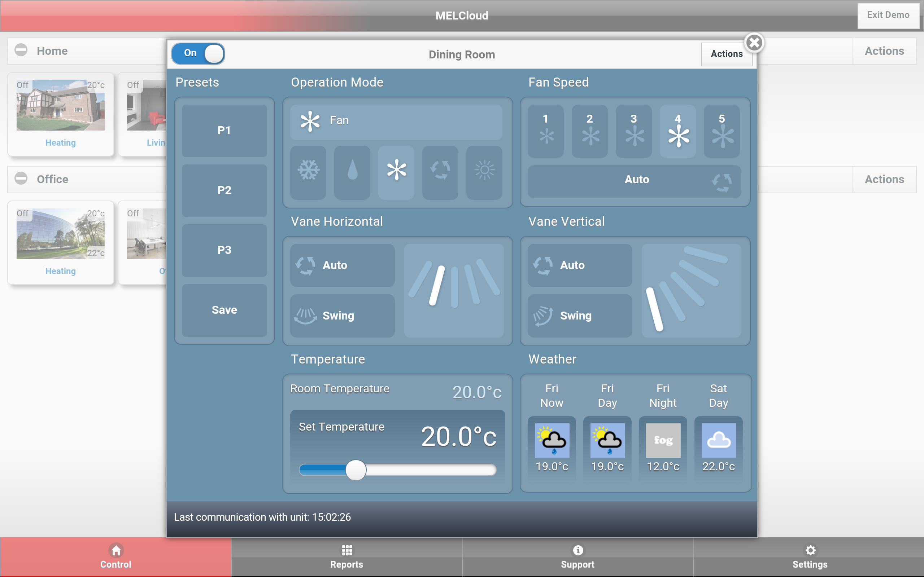Collapse the Office building group
924x577 pixels.
(x=21, y=178)
